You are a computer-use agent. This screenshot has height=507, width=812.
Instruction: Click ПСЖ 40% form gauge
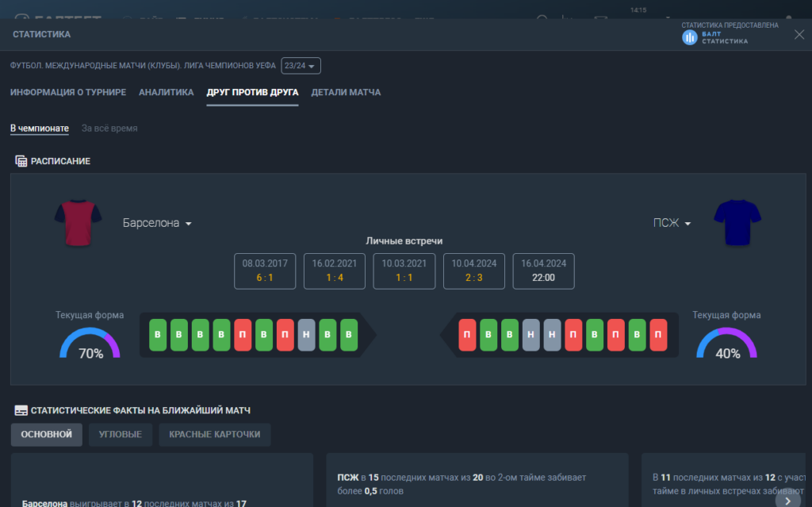727,344
